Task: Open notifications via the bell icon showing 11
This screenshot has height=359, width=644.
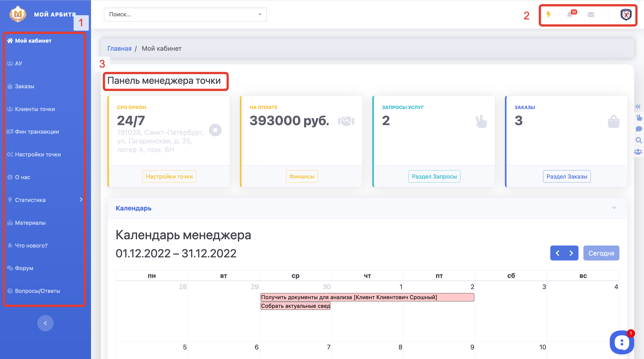Action: [x=570, y=15]
